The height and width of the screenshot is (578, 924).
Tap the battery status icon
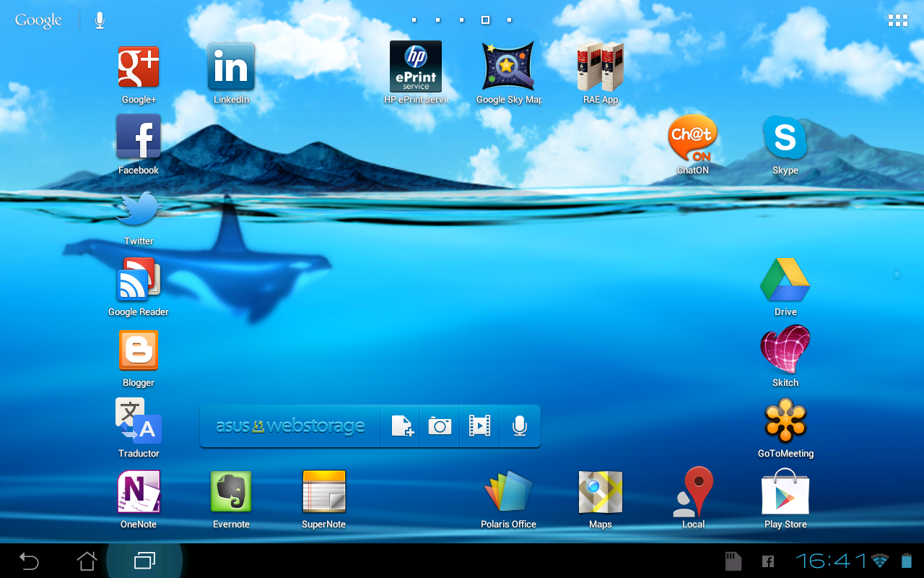pos(906,561)
